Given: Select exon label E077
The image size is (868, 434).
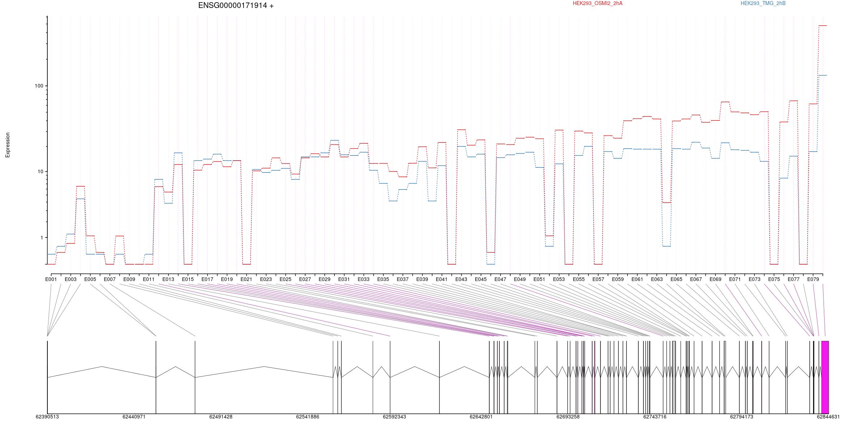Looking at the screenshot, I should 793,279.
